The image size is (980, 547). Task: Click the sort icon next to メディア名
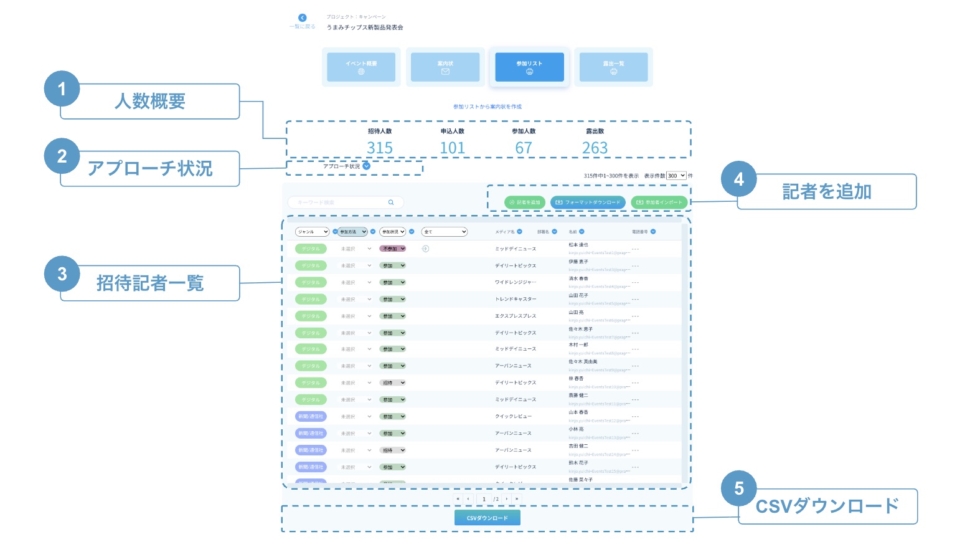point(520,232)
